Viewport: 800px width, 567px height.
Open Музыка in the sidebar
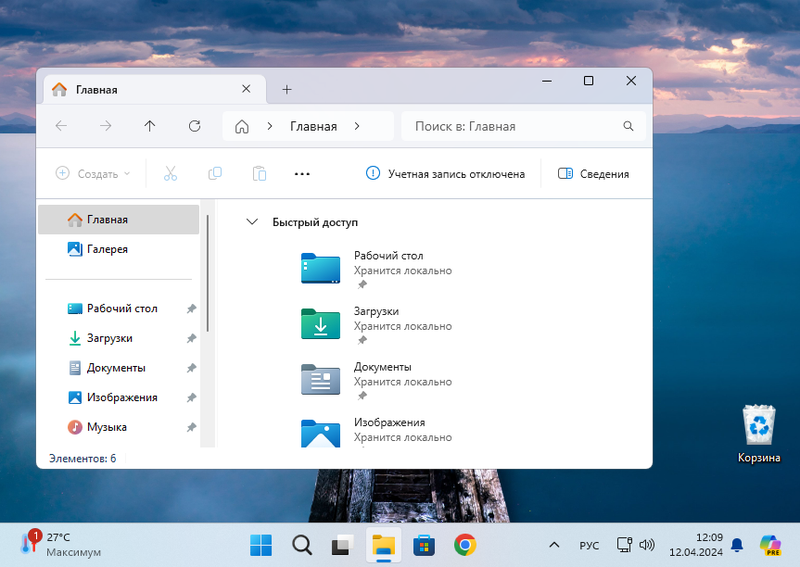click(x=118, y=427)
